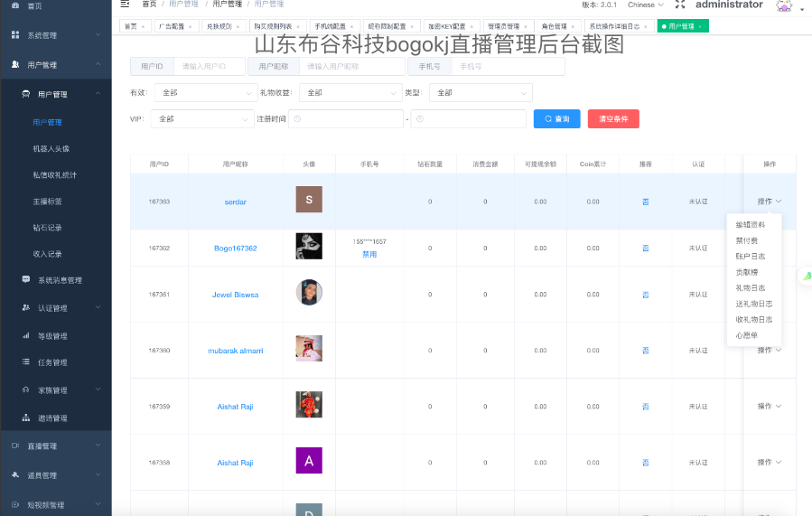Click the red 清空条件 button
Image resolution: width=812 pixels, height=516 pixels.
coord(613,119)
